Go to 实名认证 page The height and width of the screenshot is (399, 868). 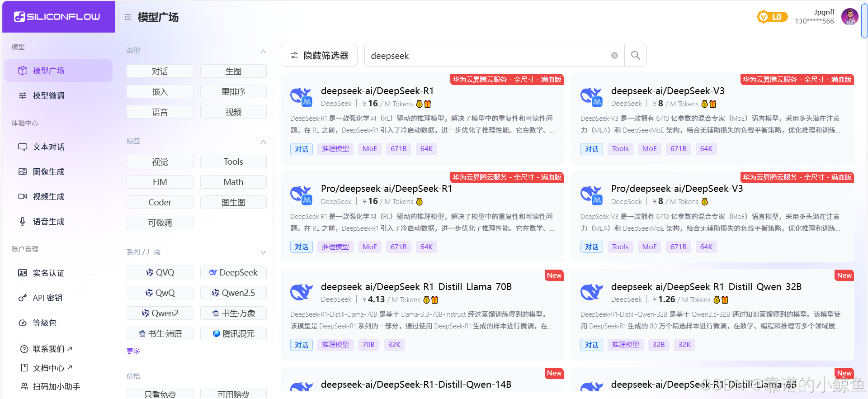[58, 273]
